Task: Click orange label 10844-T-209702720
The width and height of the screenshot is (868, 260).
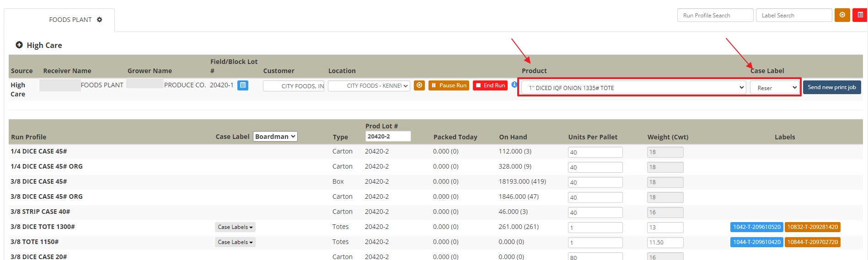Action: click(x=812, y=242)
